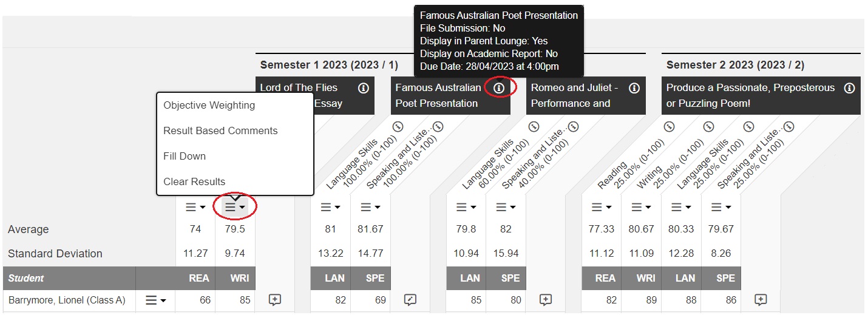Click info icon above Reading 25.00% objective
The width and height of the screenshot is (868, 315).
tap(669, 127)
